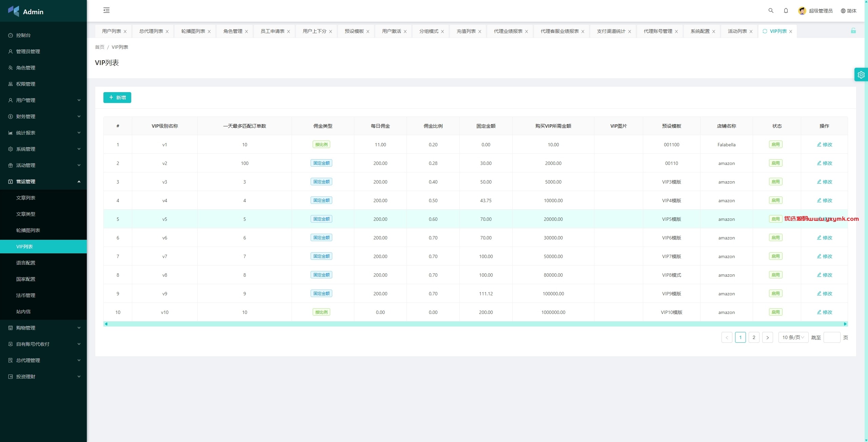Click the 跳至 page number input
This screenshot has width=868, height=442.
pos(832,337)
